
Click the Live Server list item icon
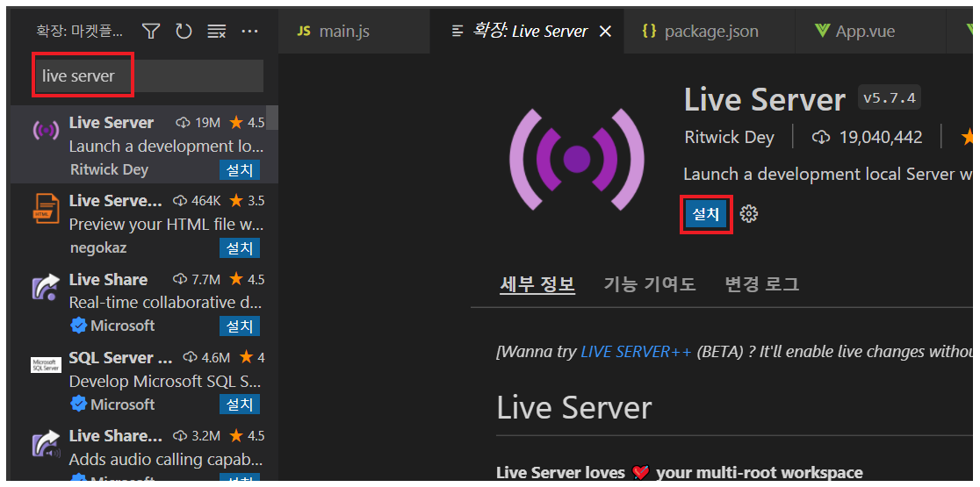click(x=46, y=131)
